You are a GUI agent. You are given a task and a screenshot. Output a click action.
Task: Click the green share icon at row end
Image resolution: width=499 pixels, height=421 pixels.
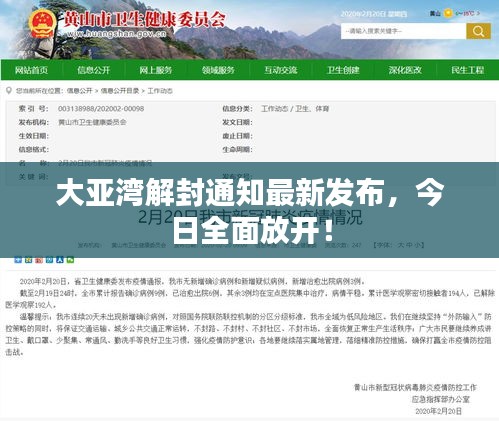pos(70,260)
